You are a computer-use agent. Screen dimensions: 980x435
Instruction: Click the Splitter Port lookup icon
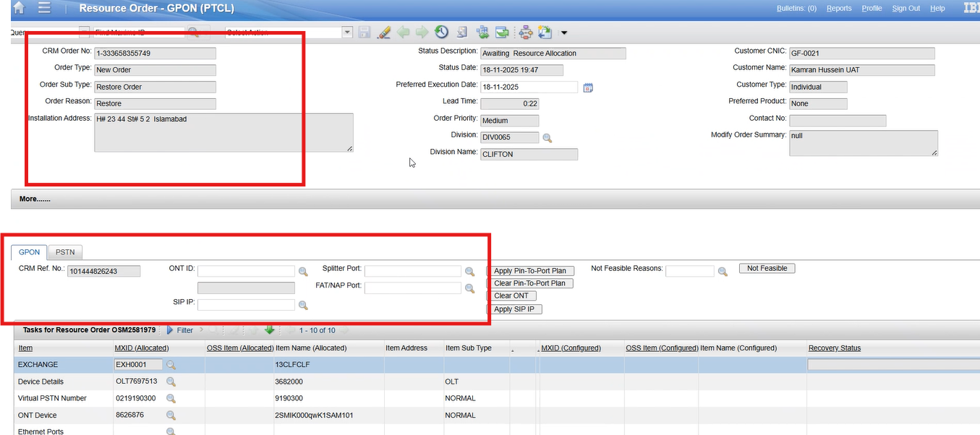(469, 272)
